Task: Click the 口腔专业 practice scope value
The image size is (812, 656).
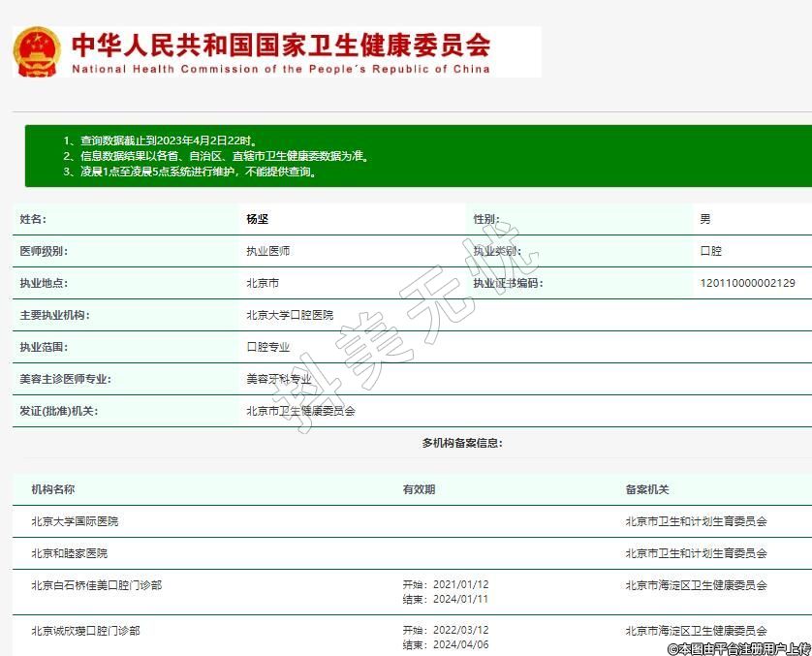Action: (267, 347)
